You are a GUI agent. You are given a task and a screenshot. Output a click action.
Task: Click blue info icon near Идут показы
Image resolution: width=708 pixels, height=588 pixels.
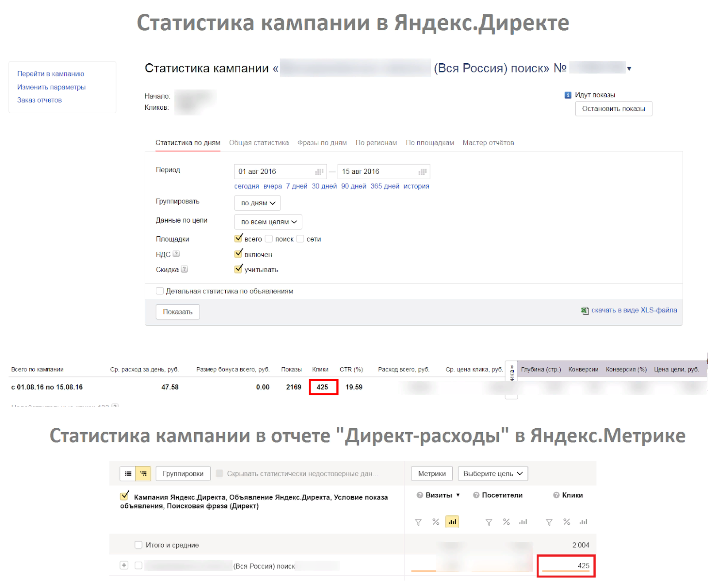pos(568,95)
